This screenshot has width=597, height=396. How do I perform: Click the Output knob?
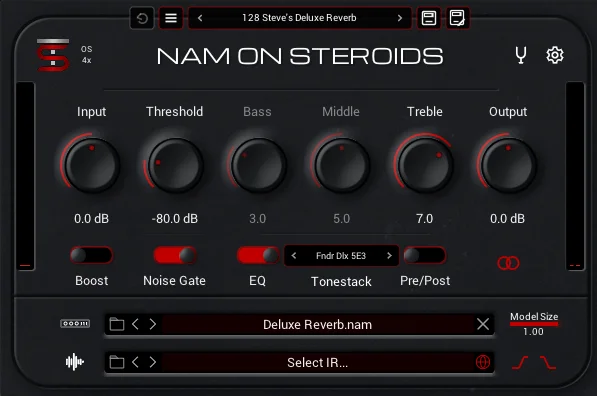(x=508, y=165)
